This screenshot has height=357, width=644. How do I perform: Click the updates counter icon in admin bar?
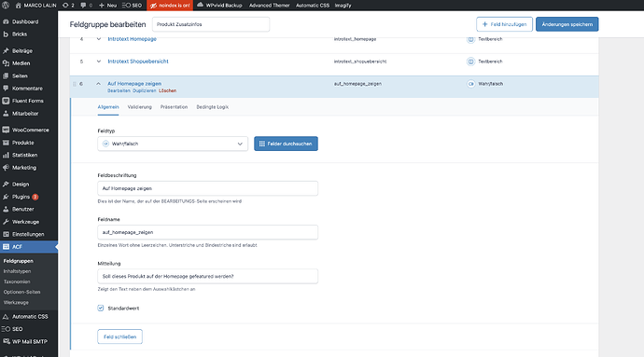(x=68, y=6)
